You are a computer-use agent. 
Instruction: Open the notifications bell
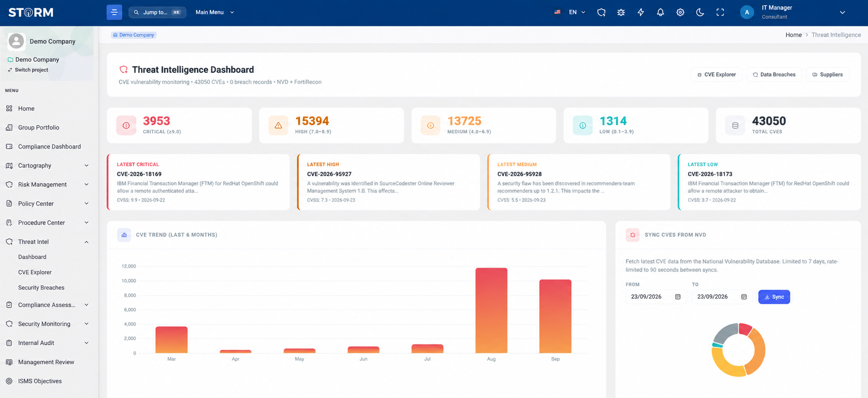pos(660,13)
